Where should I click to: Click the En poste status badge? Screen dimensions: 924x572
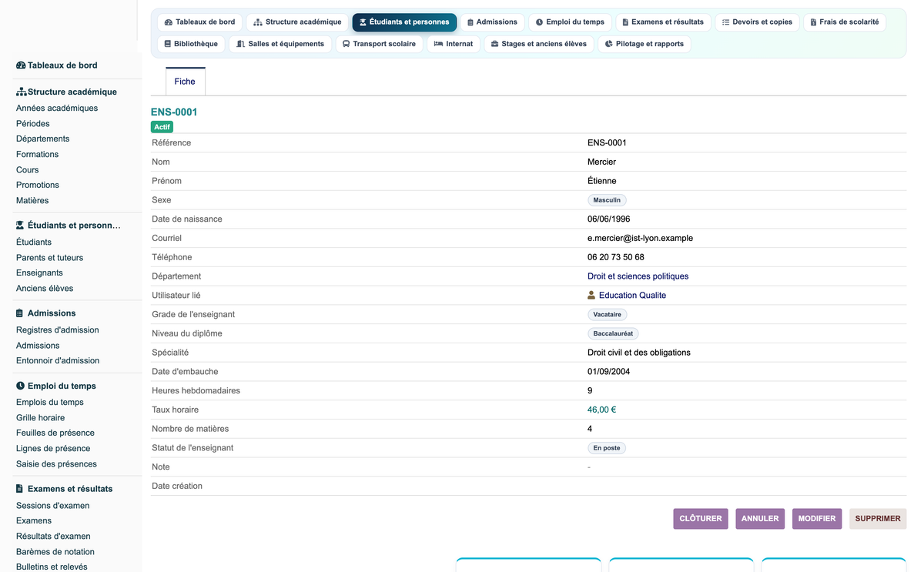607,448
